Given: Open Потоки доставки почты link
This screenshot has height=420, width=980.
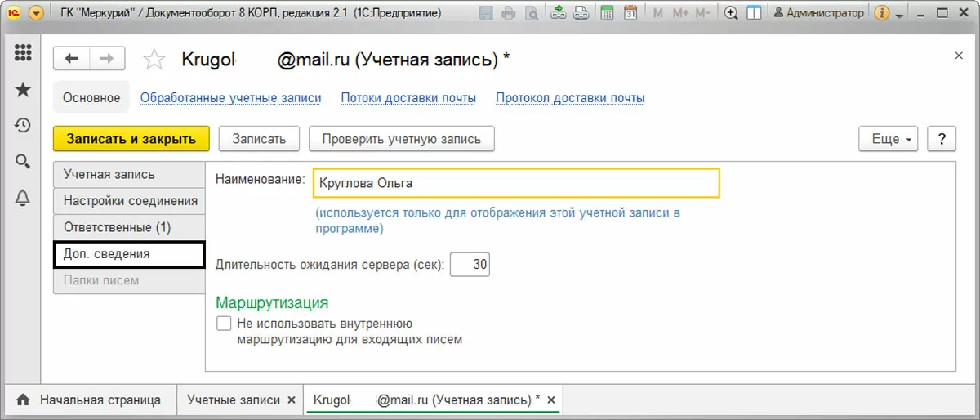Looking at the screenshot, I should [408, 98].
